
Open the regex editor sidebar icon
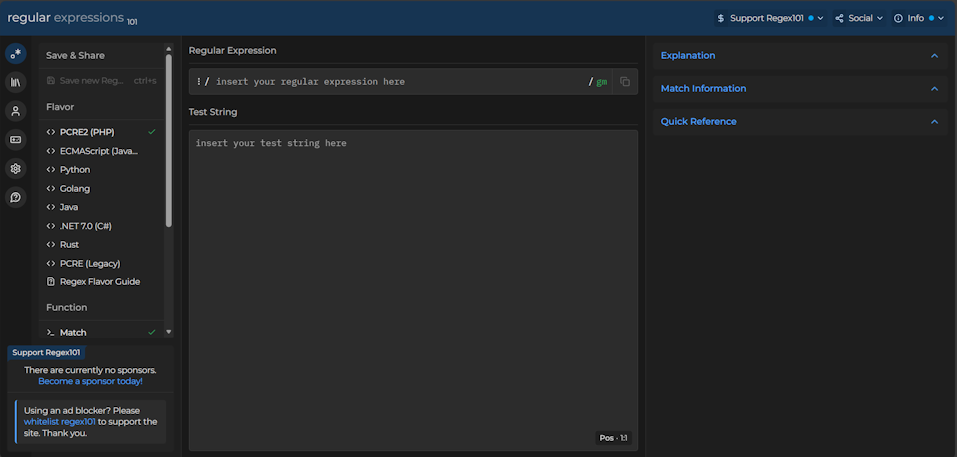16,54
